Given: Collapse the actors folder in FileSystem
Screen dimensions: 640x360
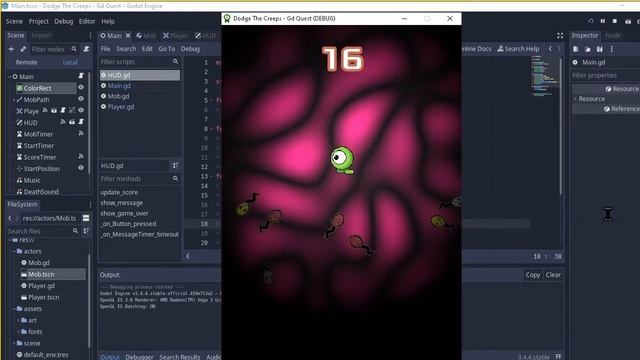Looking at the screenshot, I should click(14, 251).
